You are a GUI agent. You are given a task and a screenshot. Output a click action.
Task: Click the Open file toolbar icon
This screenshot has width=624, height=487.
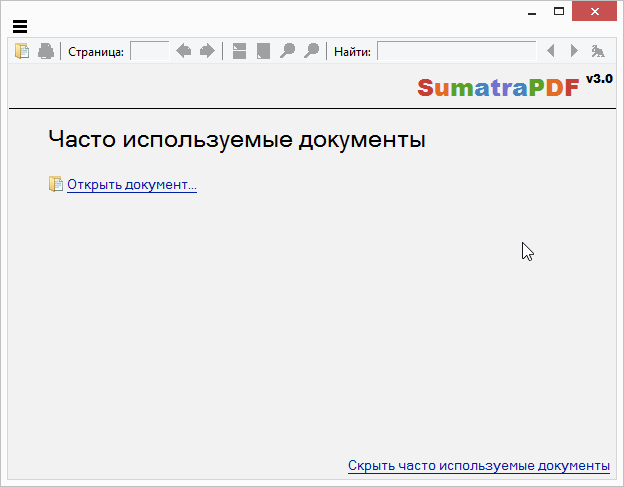(x=22, y=51)
